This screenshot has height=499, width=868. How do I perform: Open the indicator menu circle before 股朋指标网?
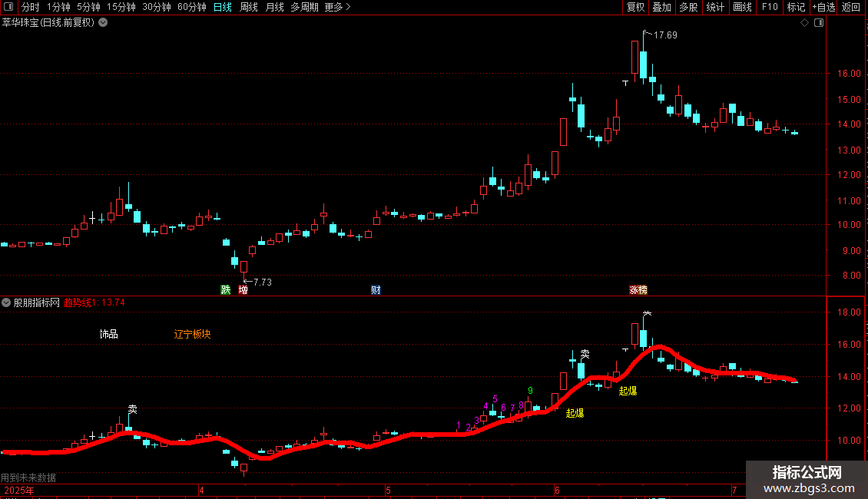(6, 302)
